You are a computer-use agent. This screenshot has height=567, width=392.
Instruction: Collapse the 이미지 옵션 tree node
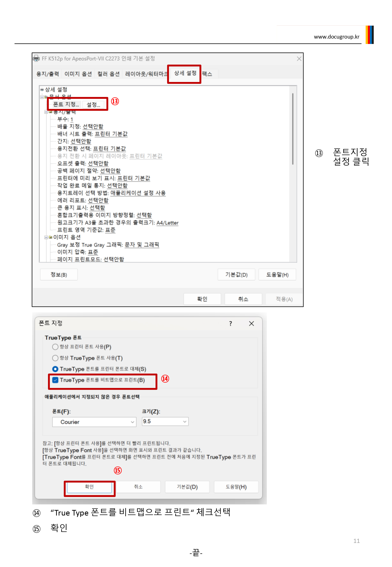46,237
